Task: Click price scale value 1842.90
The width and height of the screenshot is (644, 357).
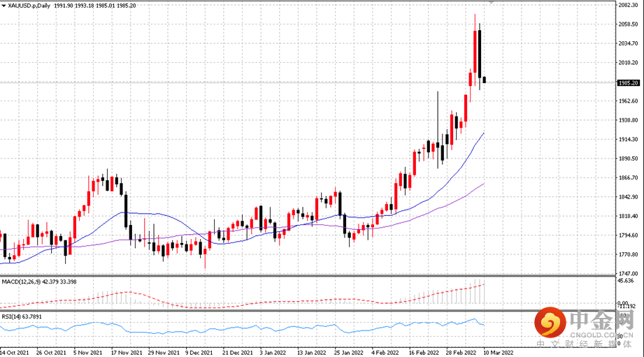Action: 628,197
